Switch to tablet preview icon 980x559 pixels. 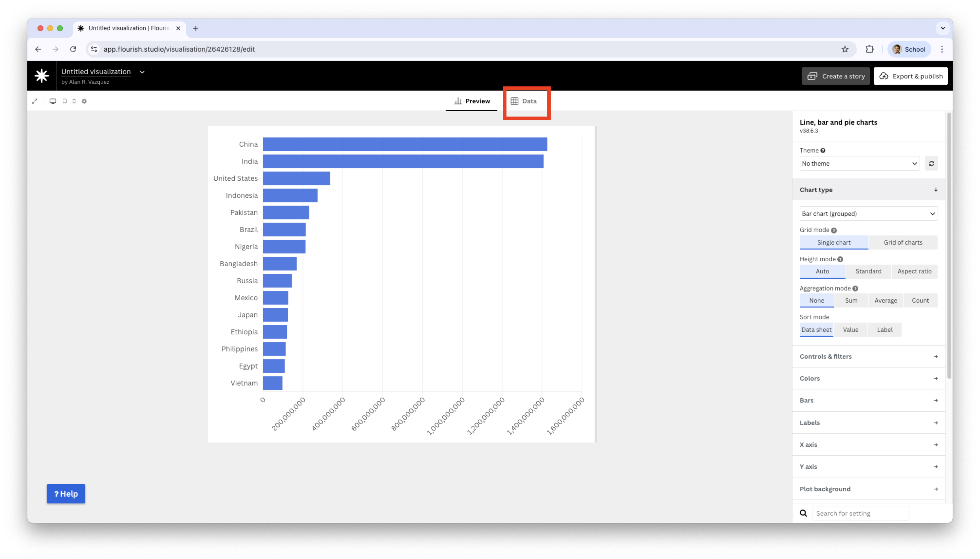pos(65,101)
